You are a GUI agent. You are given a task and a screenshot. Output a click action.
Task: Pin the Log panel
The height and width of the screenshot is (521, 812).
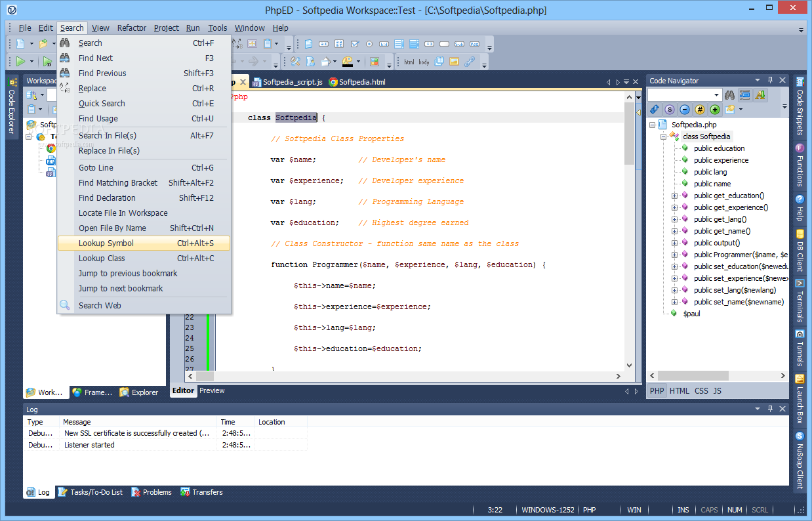coord(771,409)
